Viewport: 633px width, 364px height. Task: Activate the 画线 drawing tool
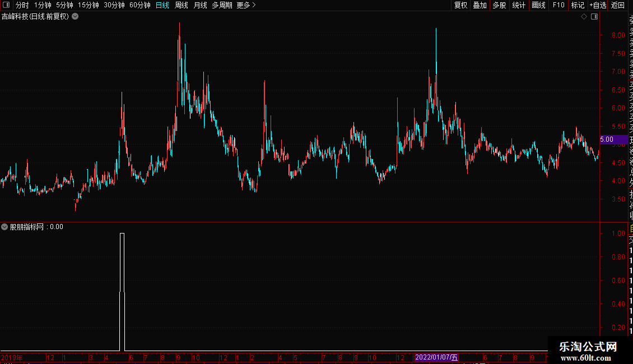[538, 5]
